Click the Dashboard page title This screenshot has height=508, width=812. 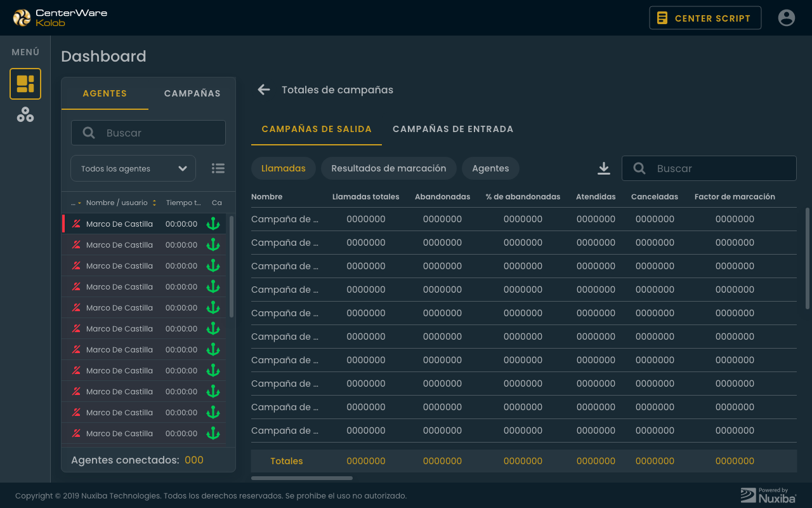[103, 56]
